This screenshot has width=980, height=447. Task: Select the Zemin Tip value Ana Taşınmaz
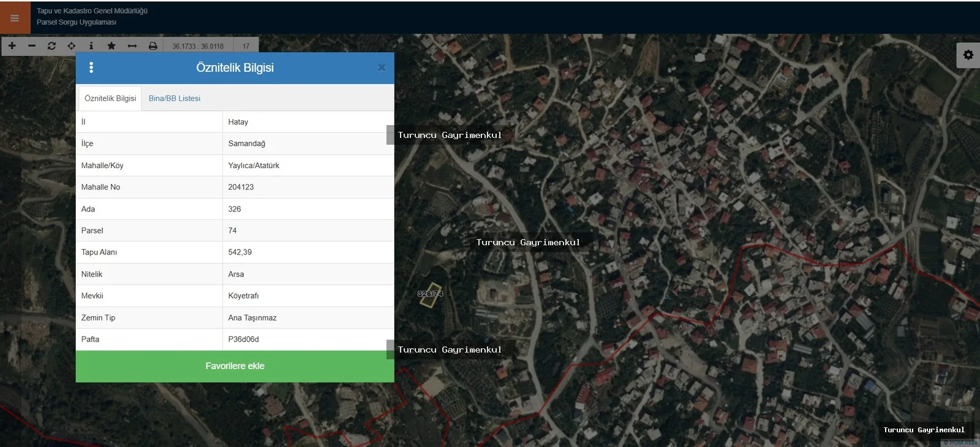click(252, 318)
